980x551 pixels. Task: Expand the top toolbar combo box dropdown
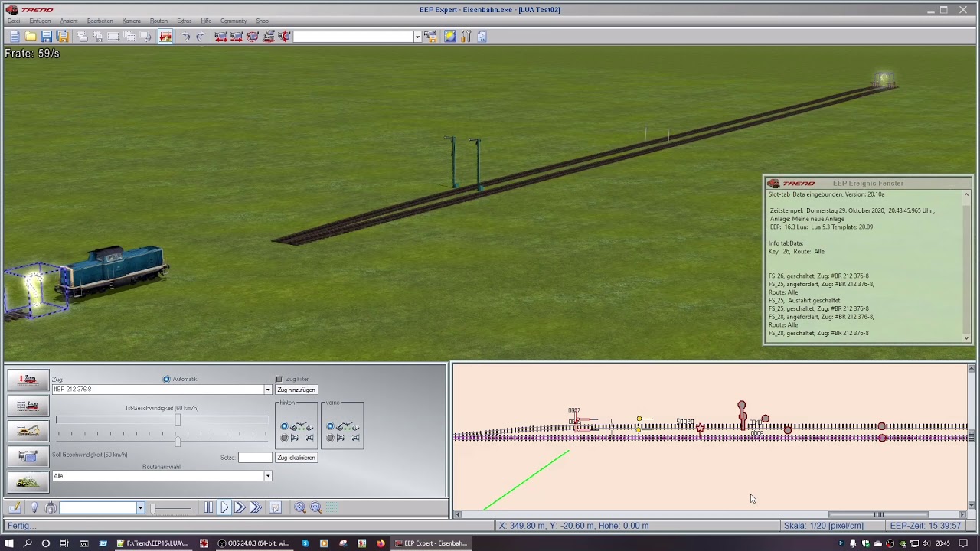tap(417, 37)
